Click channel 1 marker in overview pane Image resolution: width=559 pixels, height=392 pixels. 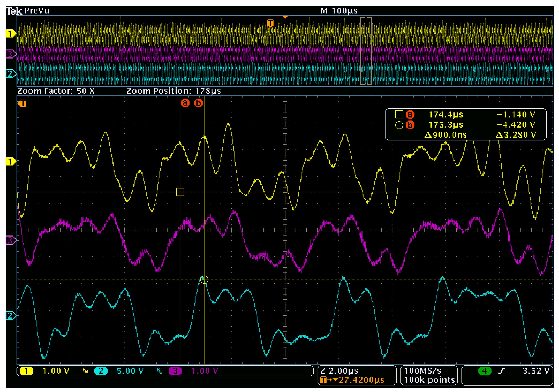pos(10,34)
